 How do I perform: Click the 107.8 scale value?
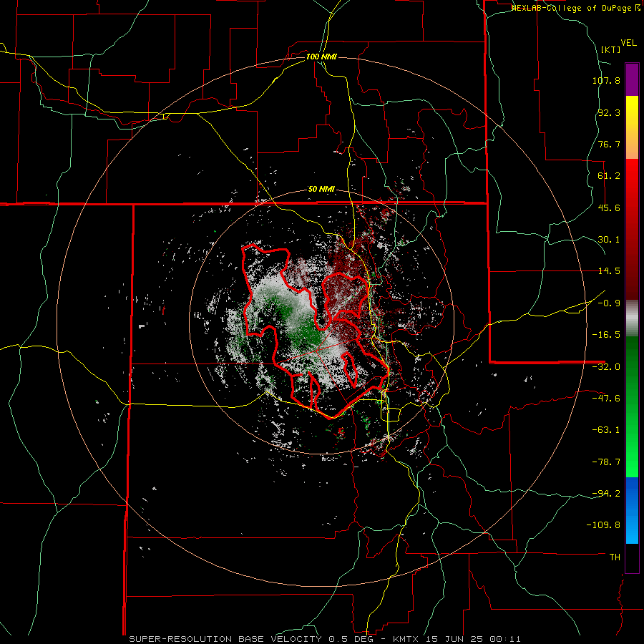tap(606, 81)
